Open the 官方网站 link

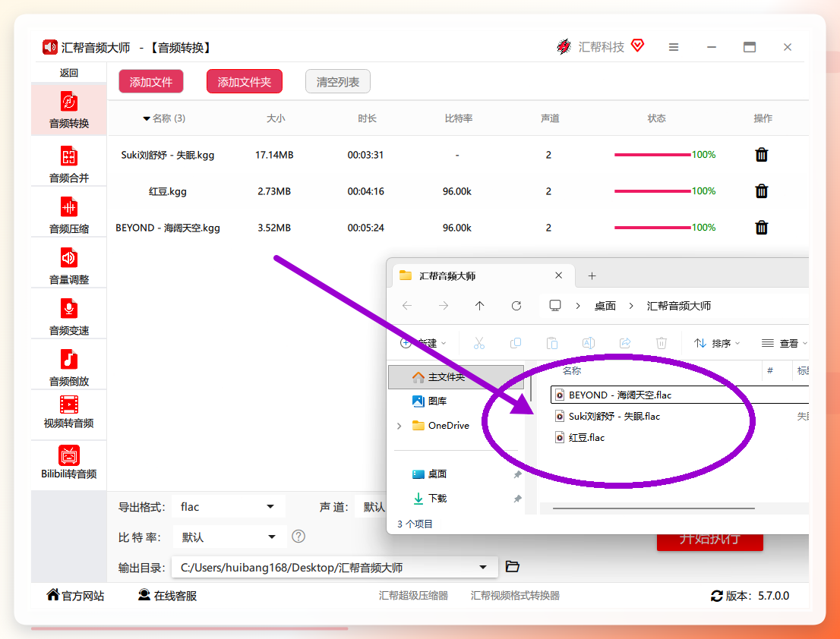pos(75,595)
